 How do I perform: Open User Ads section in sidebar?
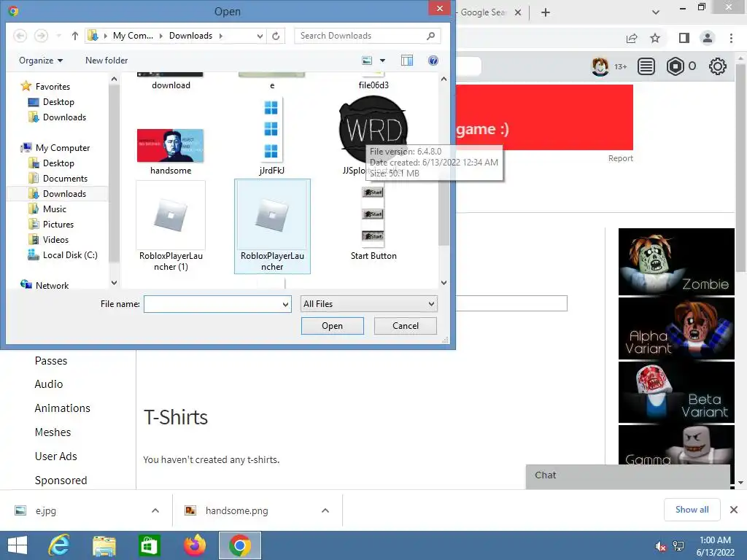click(55, 456)
